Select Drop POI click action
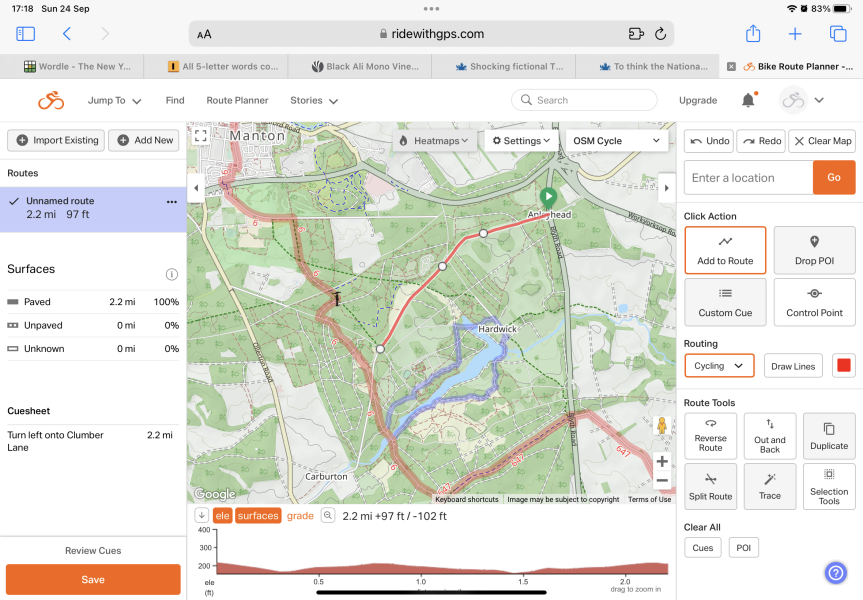Viewport: 863px width, 600px height. pos(814,250)
